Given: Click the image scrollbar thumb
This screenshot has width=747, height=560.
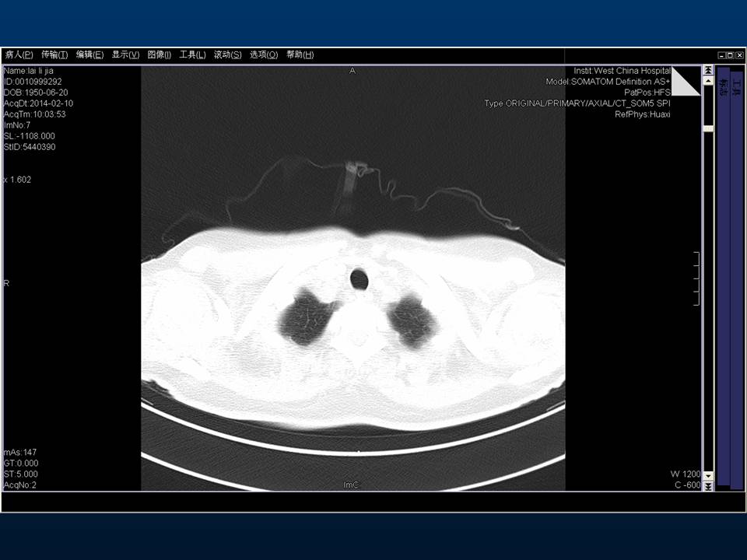Looking at the screenshot, I should coord(708,129).
